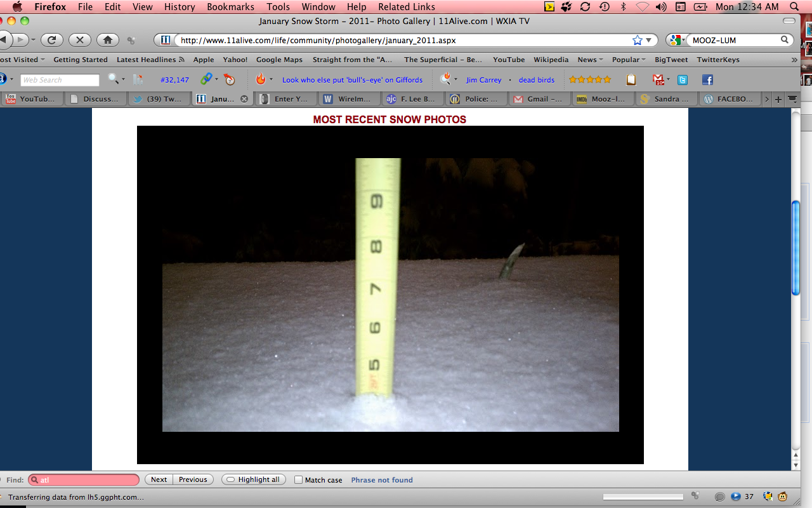Click the Facebook toolbar icon
This screenshot has width=812, height=508.
coord(707,80)
